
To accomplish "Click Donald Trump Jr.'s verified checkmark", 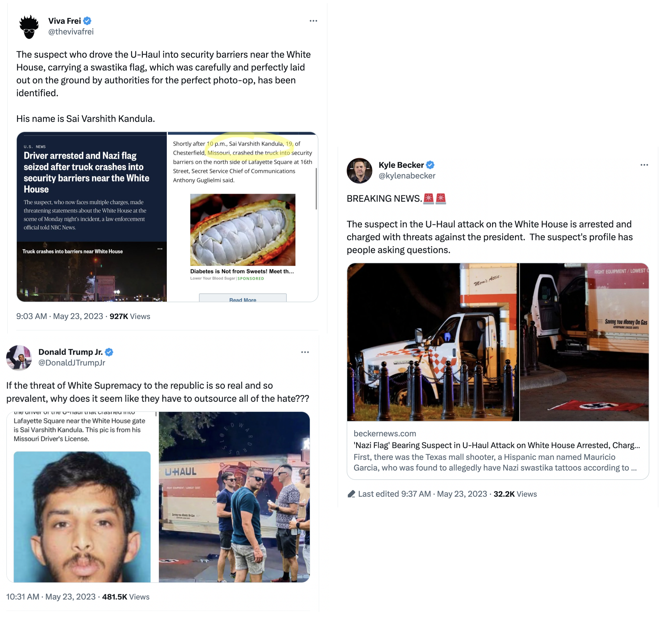I will coord(109,352).
